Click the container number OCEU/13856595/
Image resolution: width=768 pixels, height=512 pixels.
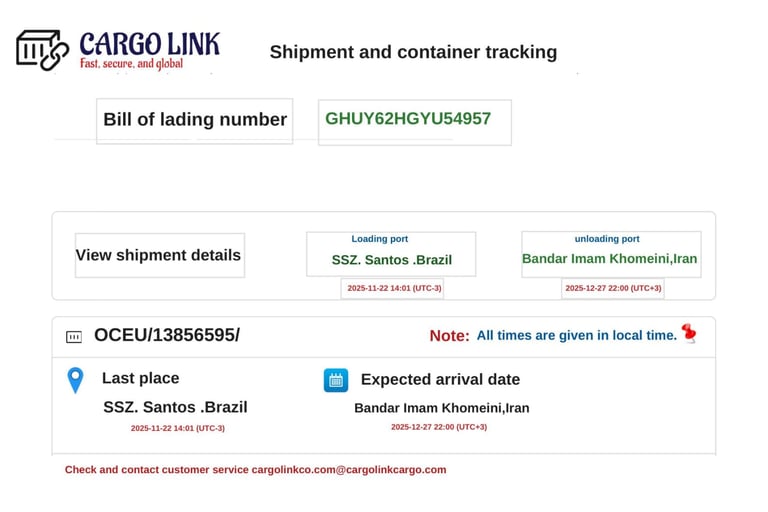(x=167, y=335)
